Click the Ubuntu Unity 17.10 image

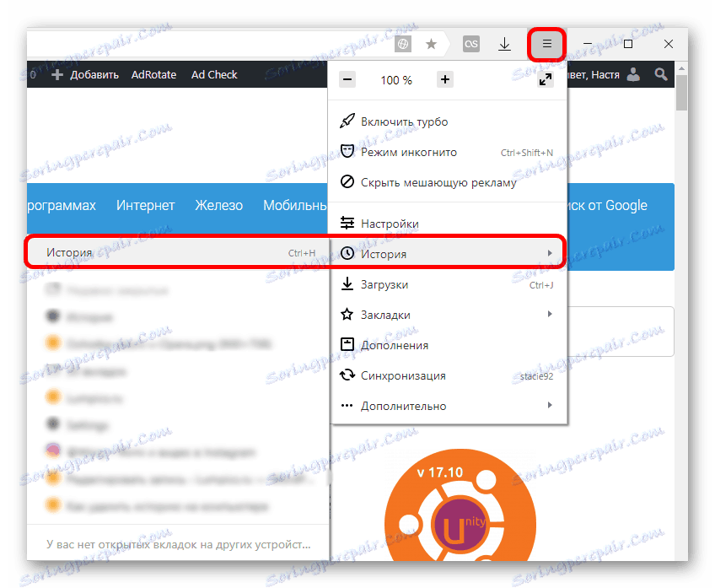(x=460, y=505)
